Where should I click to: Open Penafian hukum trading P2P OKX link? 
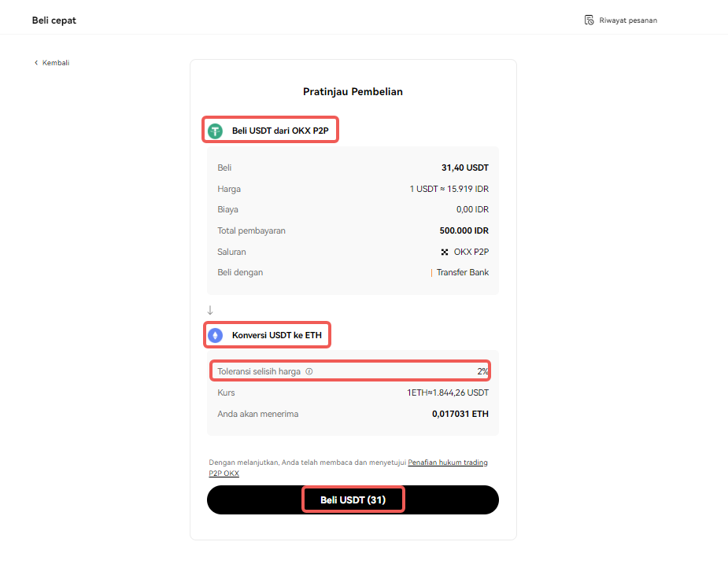(348, 468)
